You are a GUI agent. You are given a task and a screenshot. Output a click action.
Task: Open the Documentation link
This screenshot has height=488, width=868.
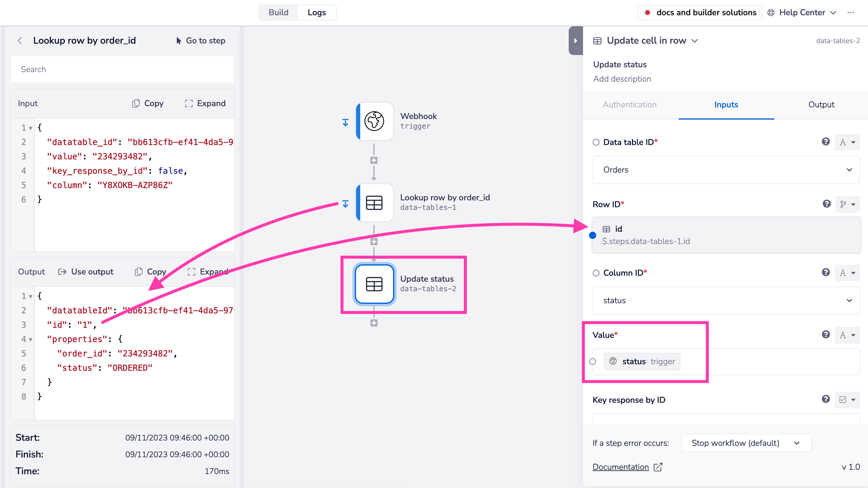(620, 467)
